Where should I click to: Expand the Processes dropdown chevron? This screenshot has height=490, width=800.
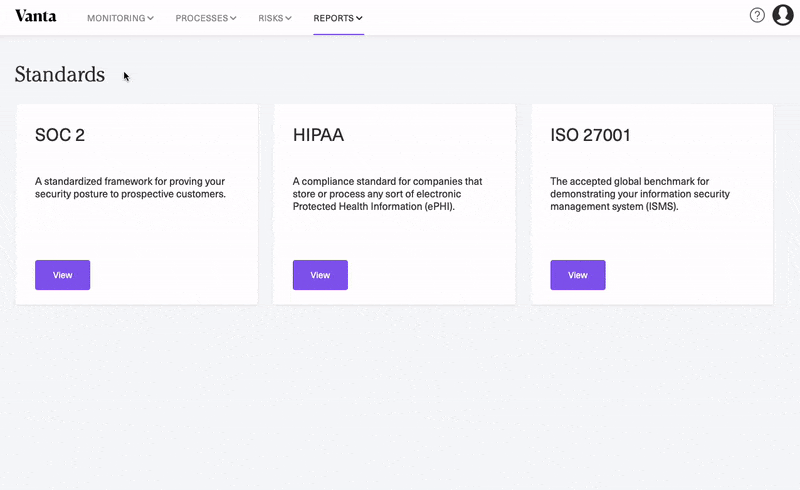pos(233,18)
